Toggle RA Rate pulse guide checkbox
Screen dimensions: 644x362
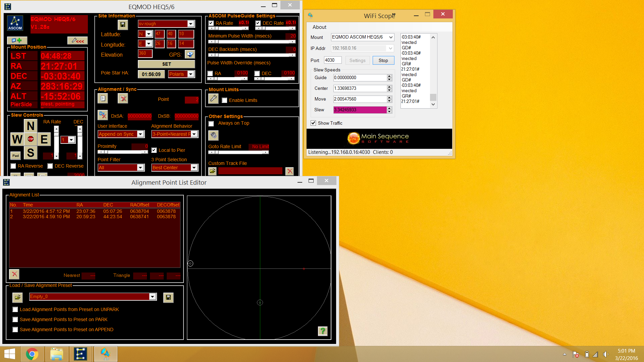211,23
